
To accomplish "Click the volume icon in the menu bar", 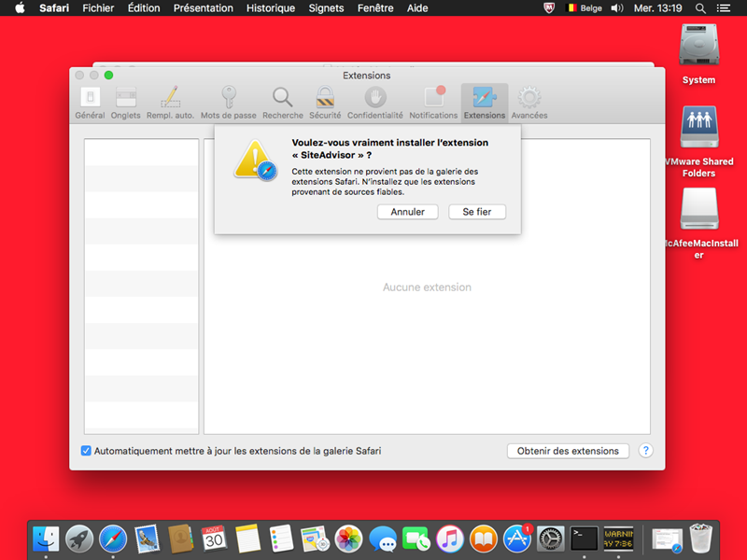I will pyautogui.click(x=617, y=8).
